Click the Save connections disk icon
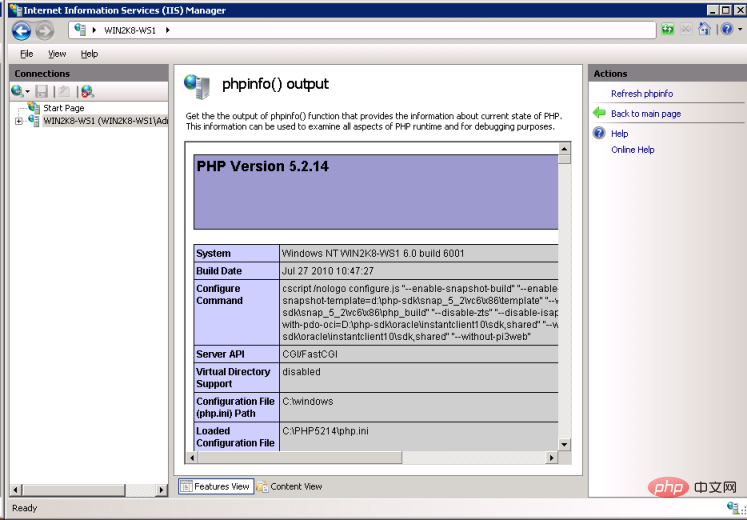 (x=41, y=91)
